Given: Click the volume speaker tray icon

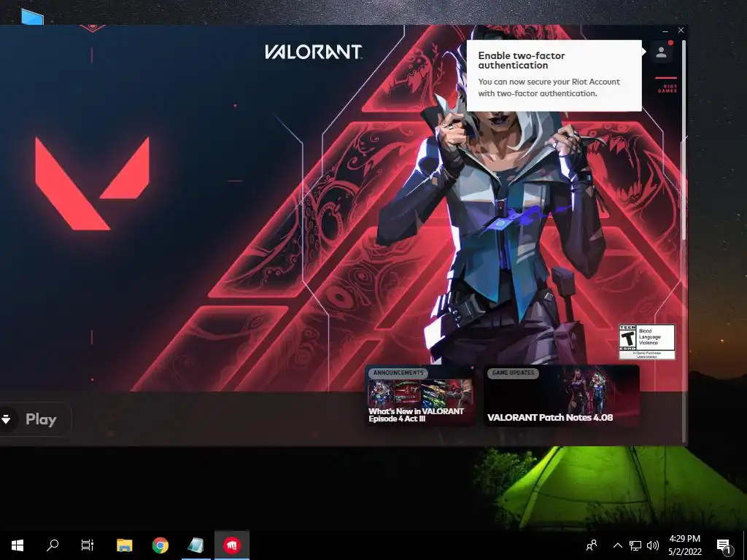Looking at the screenshot, I should click(653, 545).
